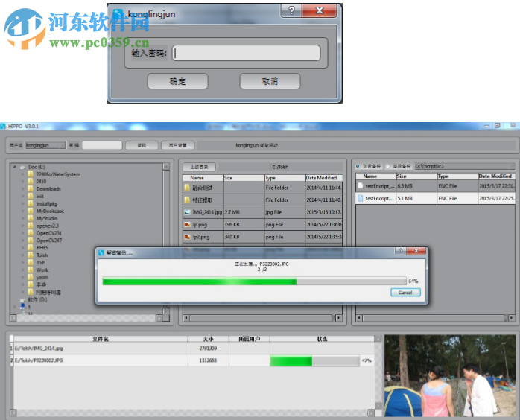
Task: Focus the 密码 field in HIPPO toolbar
Action: (102, 145)
